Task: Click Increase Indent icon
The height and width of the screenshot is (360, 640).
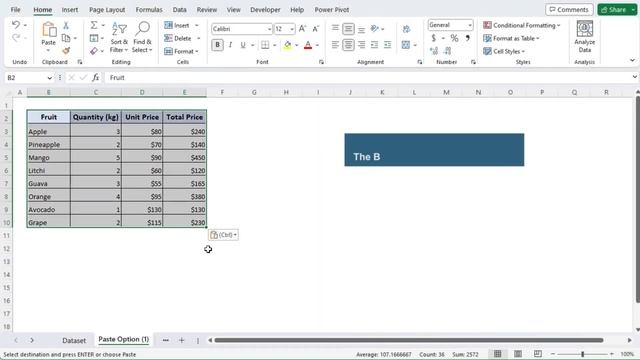Action: pos(387,44)
